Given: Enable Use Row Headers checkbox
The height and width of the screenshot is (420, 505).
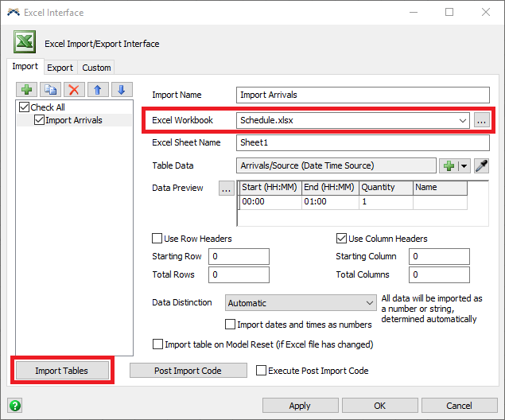Looking at the screenshot, I should pyautogui.click(x=157, y=239).
